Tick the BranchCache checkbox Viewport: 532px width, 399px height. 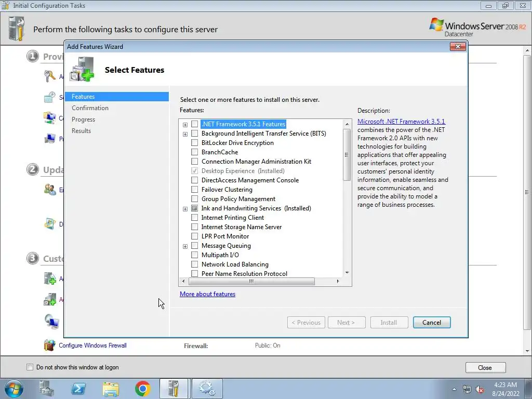click(195, 152)
